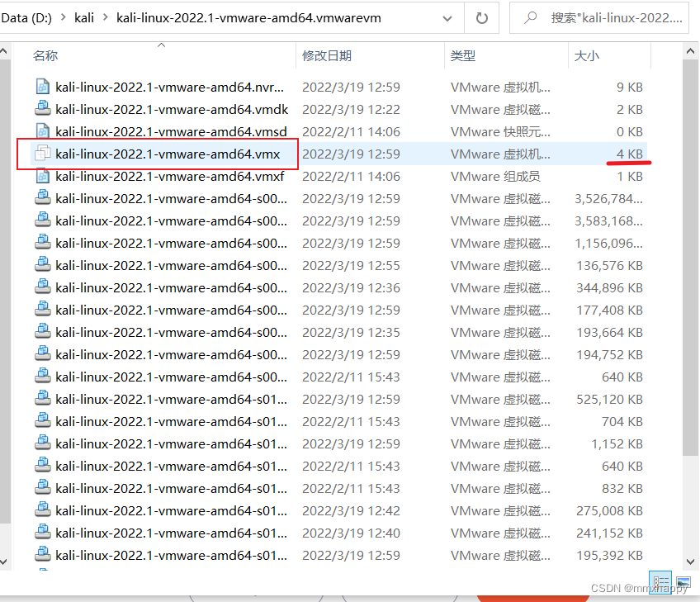Click the magnifier icon in the search box

pyautogui.click(x=530, y=18)
